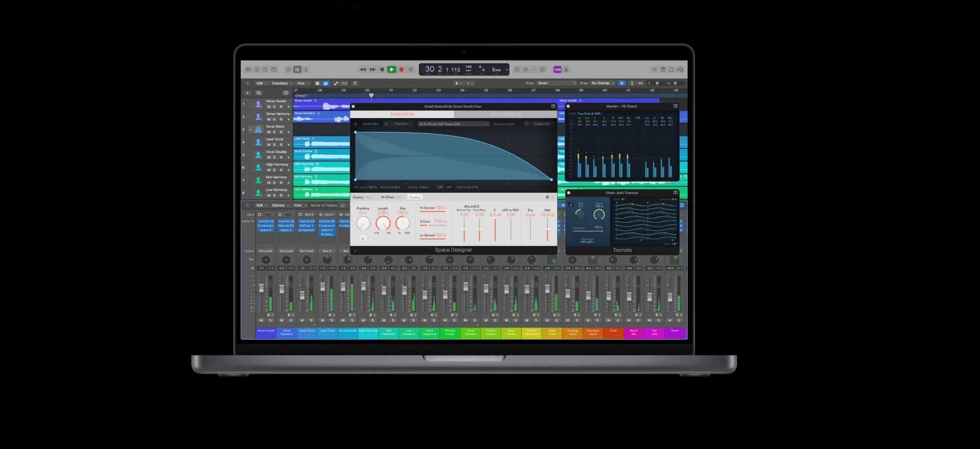Click the Stop button in transport
The width and height of the screenshot is (980, 449).
tap(382, 69)
